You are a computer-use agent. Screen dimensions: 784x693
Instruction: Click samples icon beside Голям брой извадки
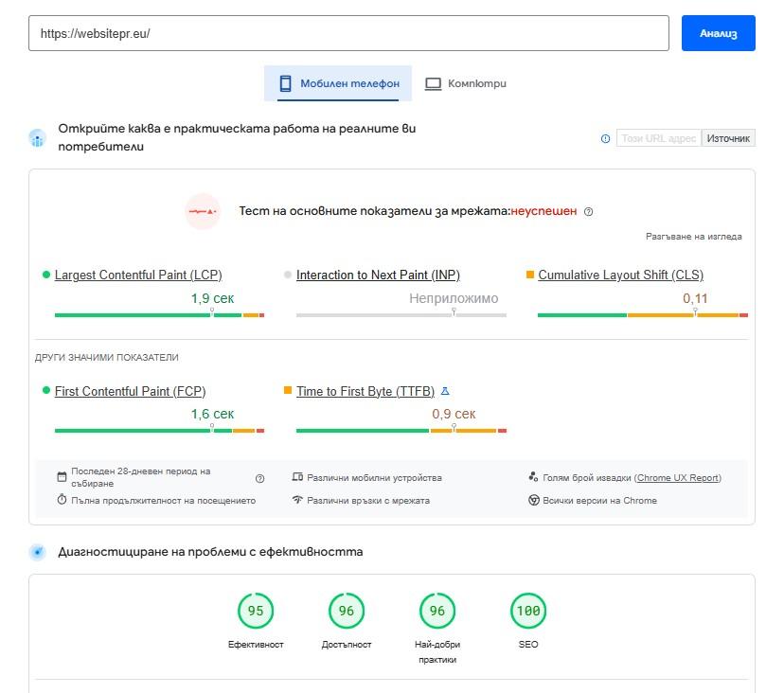coord(533,477)
